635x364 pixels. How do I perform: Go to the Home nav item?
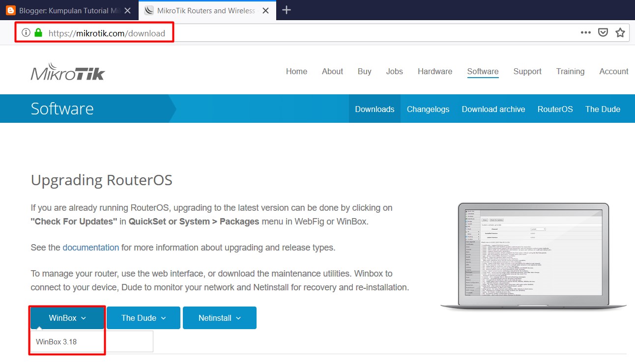coord(296,71)
